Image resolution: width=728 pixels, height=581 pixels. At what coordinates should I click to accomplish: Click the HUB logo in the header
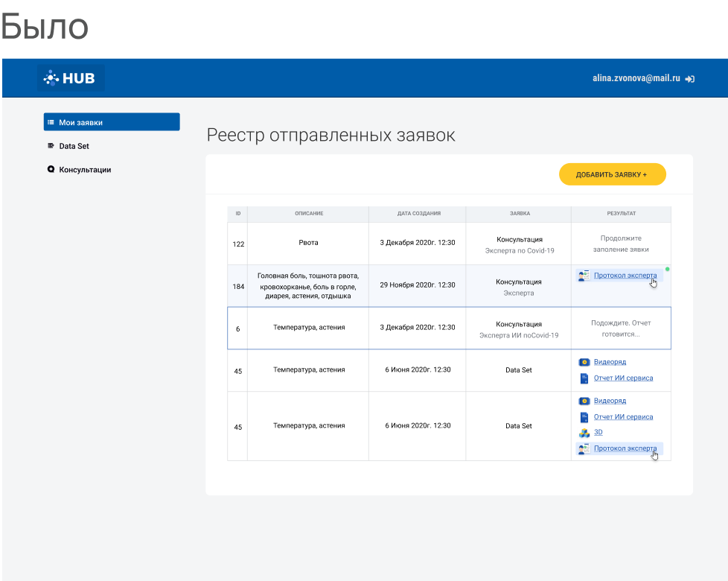71,78
